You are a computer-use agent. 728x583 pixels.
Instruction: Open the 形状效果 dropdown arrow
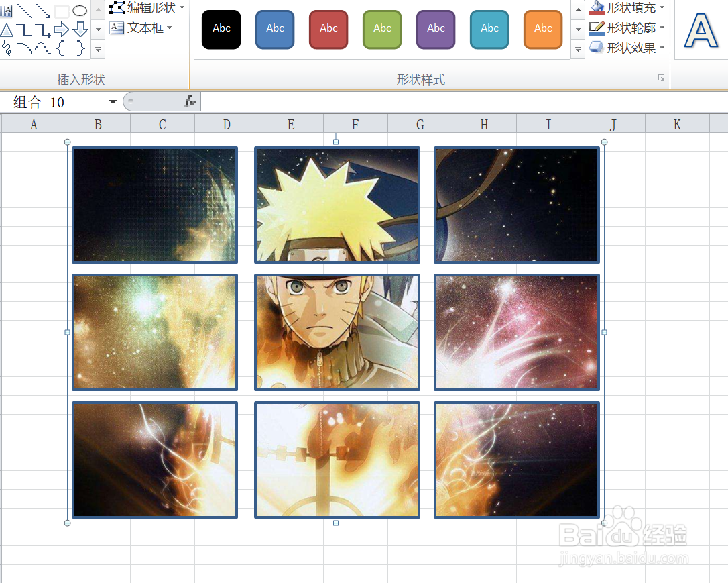(x=662, y=48)
